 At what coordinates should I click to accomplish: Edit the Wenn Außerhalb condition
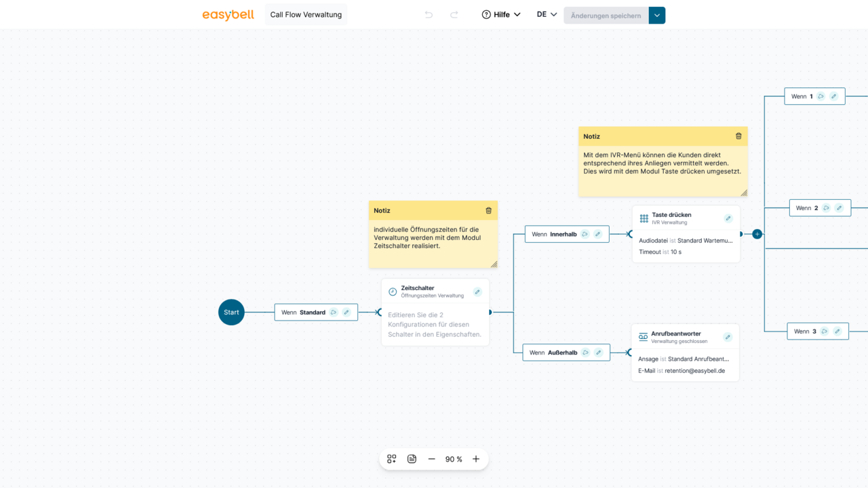[598, 352]
